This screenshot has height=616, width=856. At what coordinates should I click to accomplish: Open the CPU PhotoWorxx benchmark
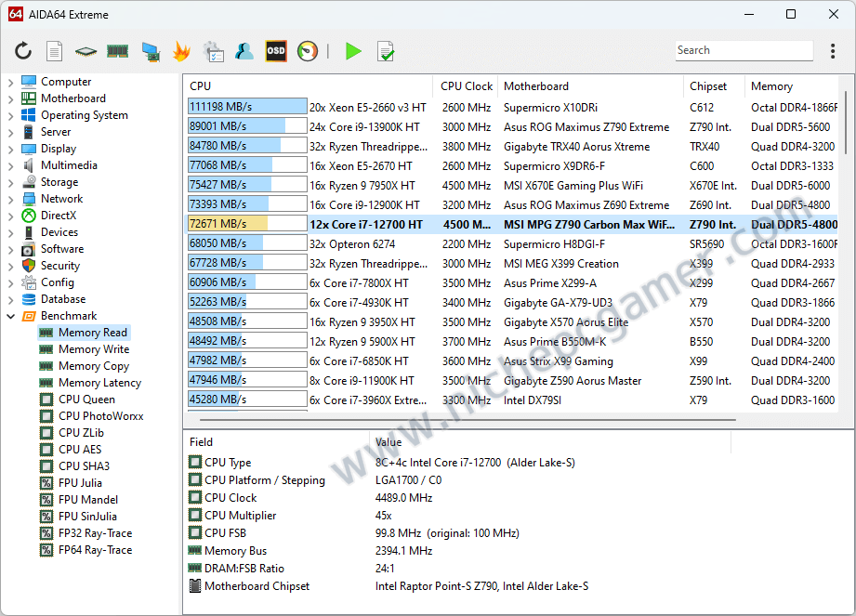tap(100, 416)
